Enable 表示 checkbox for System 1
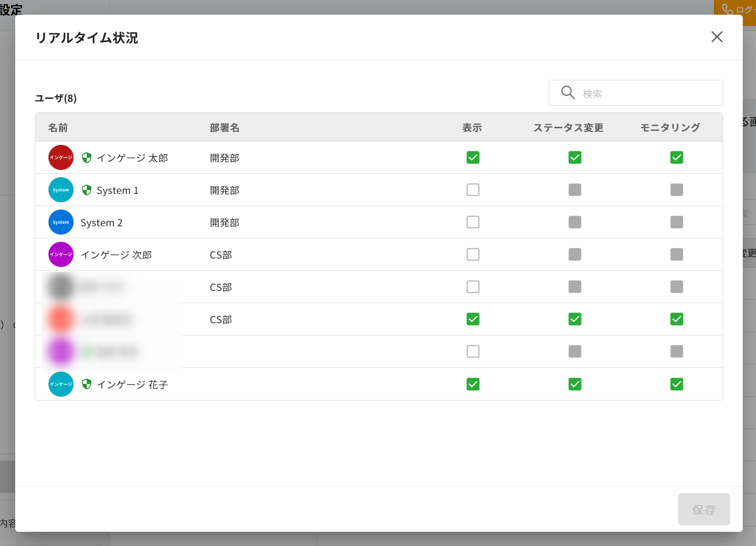Viewport: 756px width, 546px height. [473, 190]
